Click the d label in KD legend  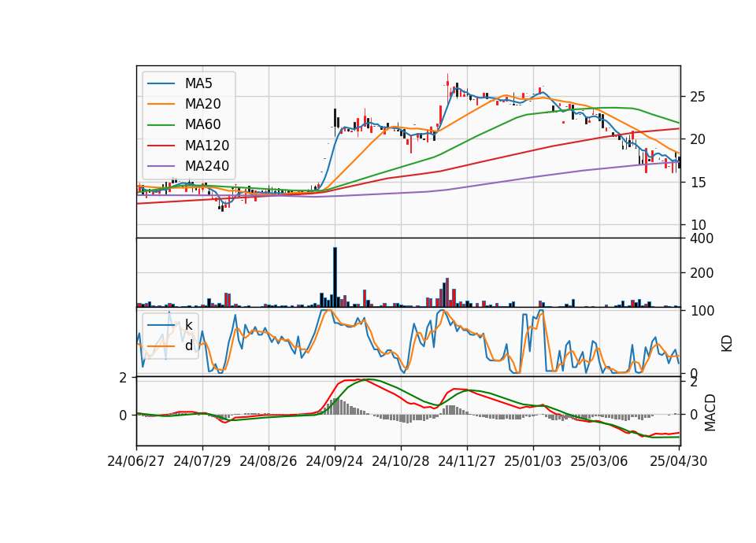pyautogui.click(x=189, y=345)
